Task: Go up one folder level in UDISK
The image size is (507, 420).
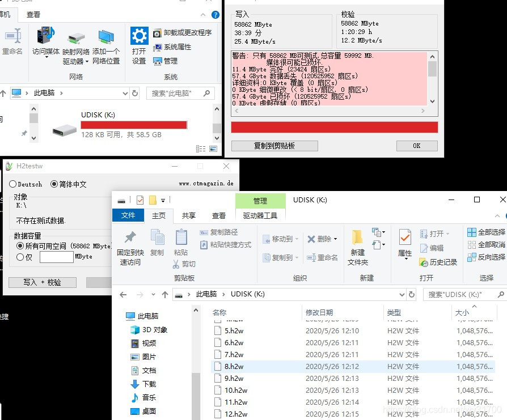Action: pyautogui.click(x=165, y=295)
